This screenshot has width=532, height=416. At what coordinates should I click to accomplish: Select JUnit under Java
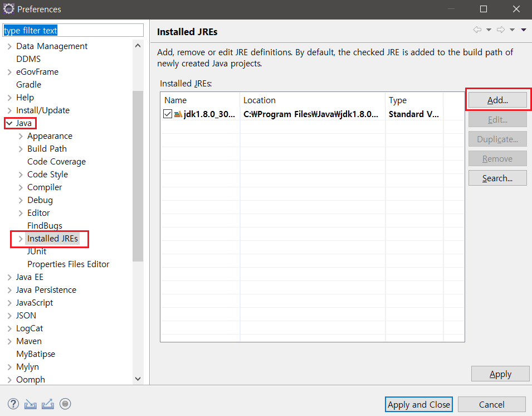tap(37, 251)
